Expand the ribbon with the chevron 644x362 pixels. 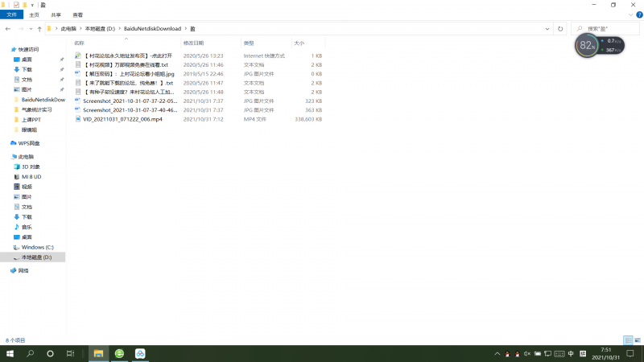630,14
